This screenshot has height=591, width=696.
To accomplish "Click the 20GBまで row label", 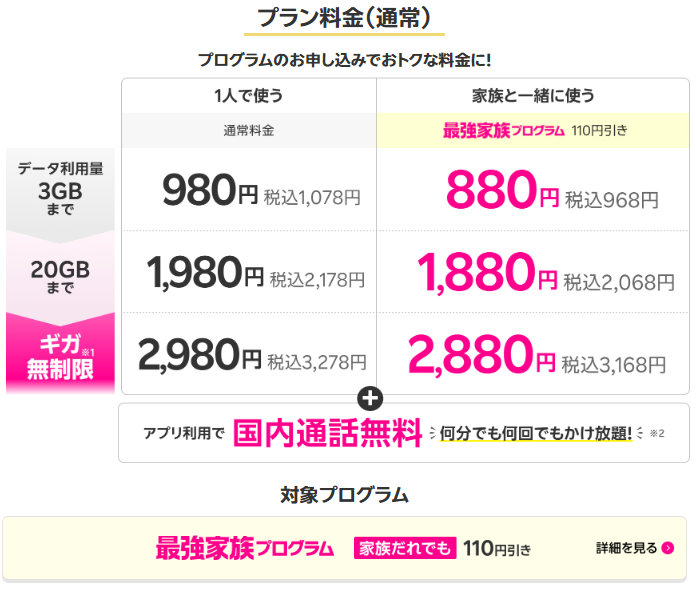I will (x=60, y=273).
